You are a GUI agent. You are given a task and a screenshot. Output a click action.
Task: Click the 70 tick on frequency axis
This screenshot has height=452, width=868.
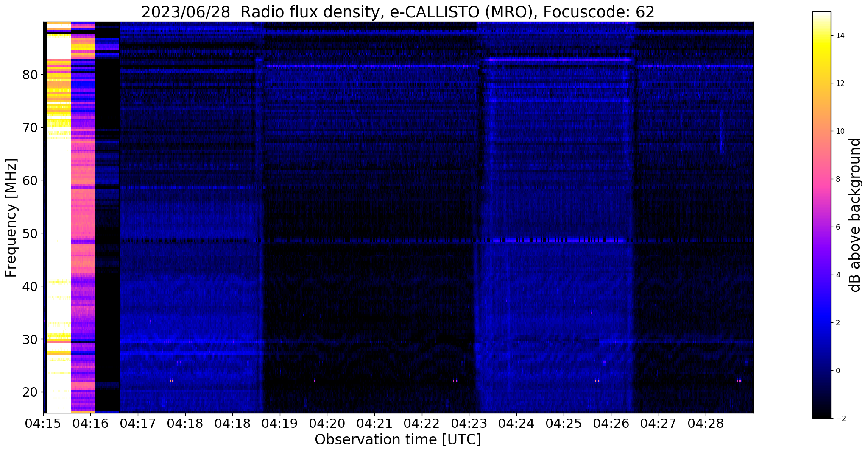(31, 128)
